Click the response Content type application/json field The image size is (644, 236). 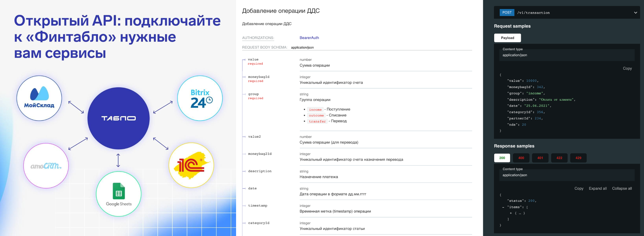tap(567, 175)
